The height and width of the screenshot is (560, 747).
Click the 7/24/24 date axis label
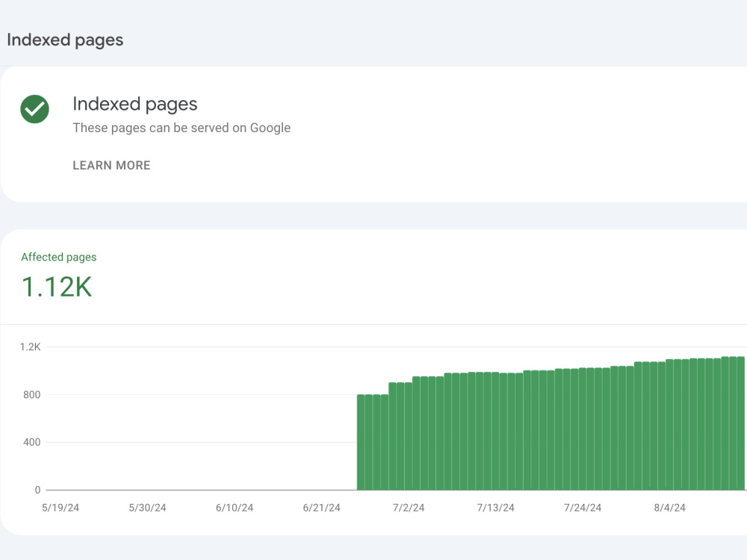pos(583,508)
